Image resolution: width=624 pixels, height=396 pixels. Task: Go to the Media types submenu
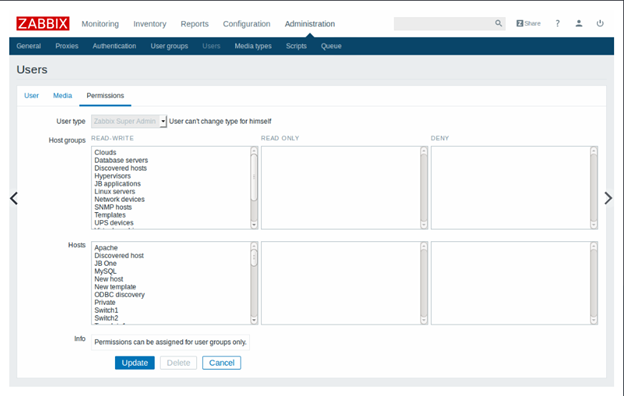point(253,46)
